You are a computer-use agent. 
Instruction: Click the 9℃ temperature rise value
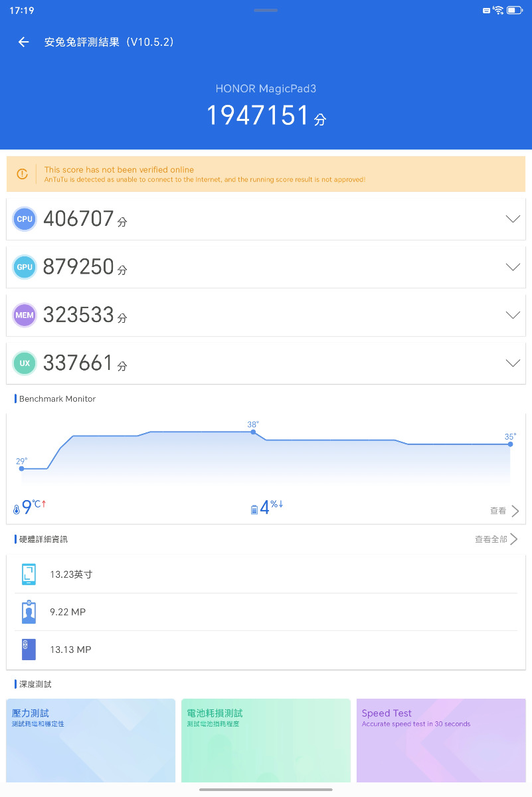point(34,507)
